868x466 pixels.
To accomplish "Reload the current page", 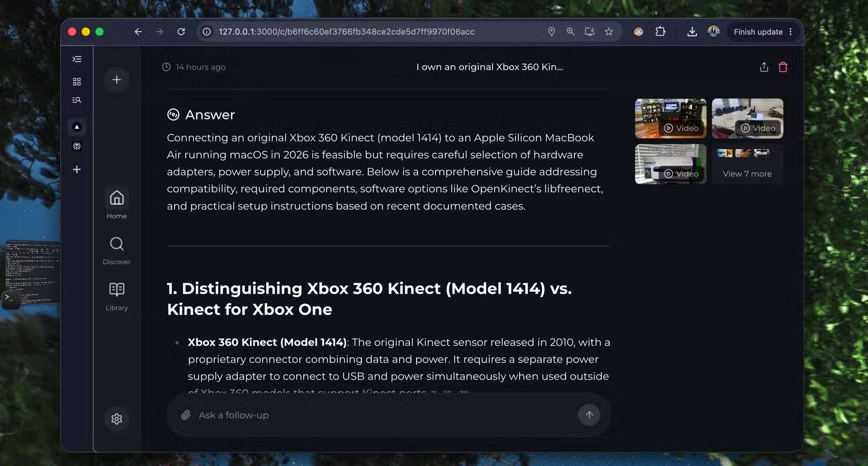I will (x=181, y=32).
